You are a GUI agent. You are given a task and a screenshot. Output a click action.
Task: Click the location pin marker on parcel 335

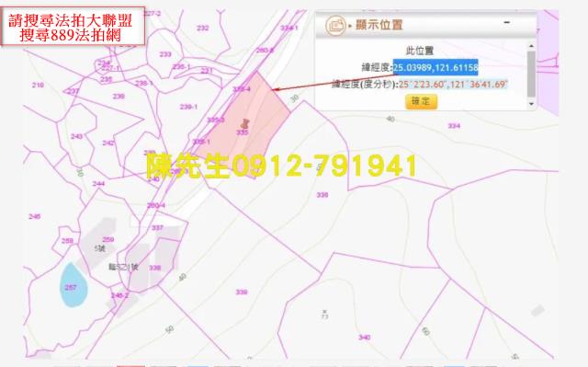pyautogui.click(x=245, y=123)
